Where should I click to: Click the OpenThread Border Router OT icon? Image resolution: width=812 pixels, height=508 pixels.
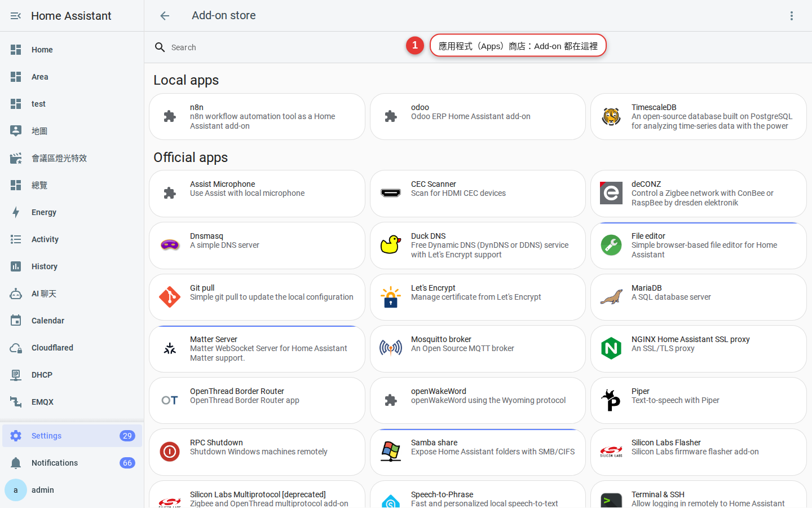click(170, 400)
